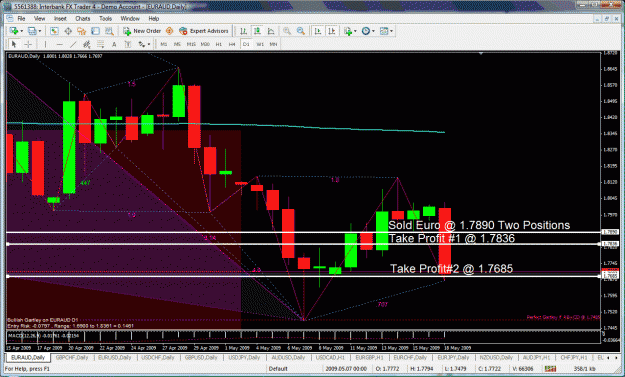Set timeframe to W1
625x377 pixels.
[x=260, y=44]
